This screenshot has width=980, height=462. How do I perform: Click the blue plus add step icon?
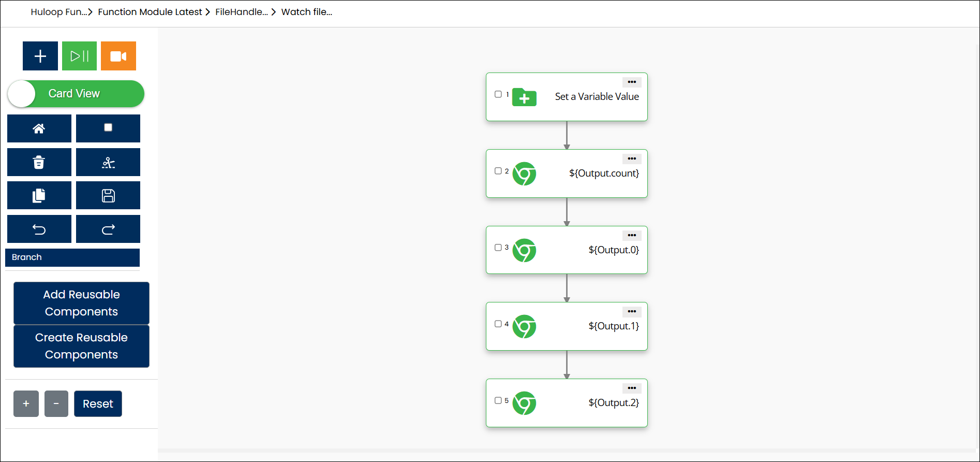pos(40,56)
